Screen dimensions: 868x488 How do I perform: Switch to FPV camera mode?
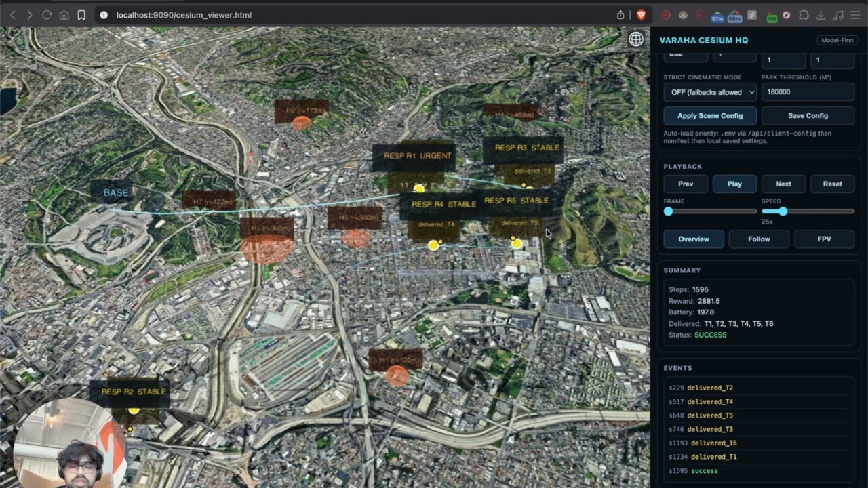824,239
